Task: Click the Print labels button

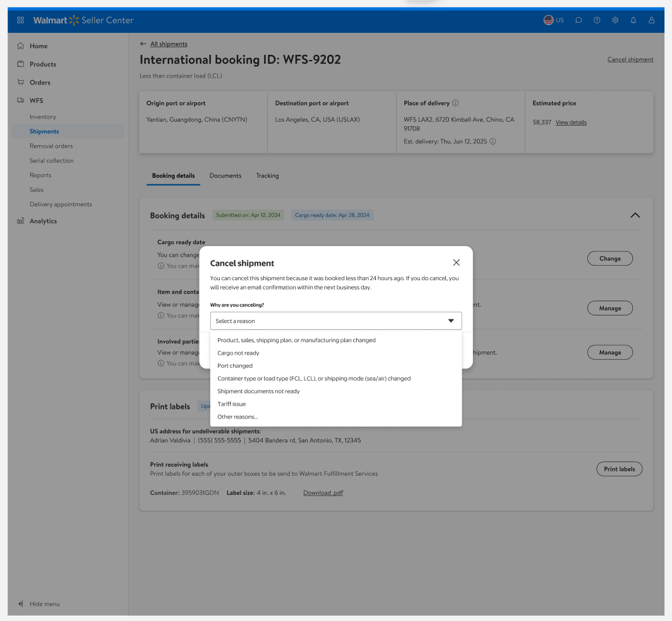Action: coord(619,469)
